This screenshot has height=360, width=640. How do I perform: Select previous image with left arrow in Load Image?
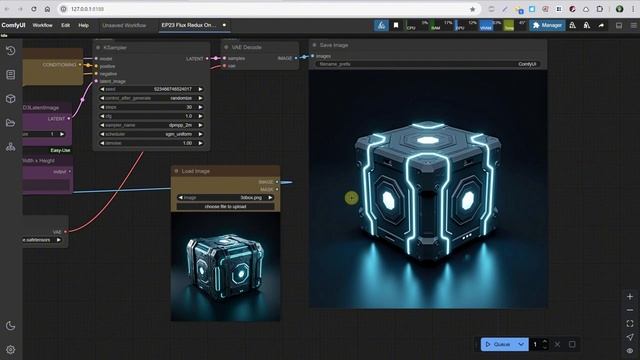[180, 198]
